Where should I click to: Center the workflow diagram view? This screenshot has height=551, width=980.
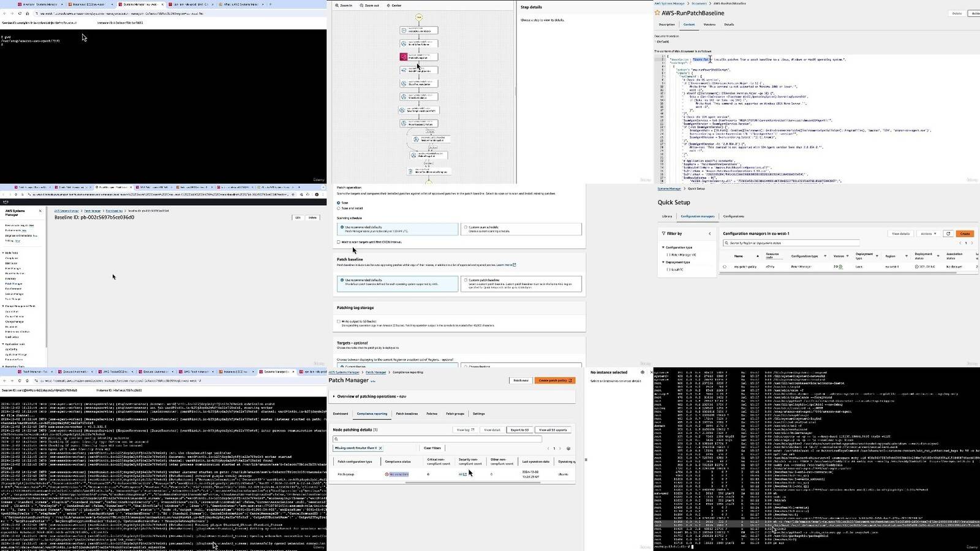pos(394,6)
